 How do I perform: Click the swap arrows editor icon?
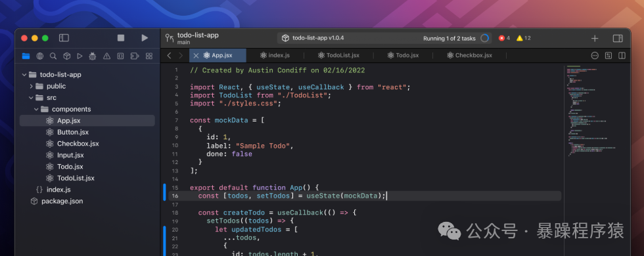pyautogui.click(x=609, y=55)
